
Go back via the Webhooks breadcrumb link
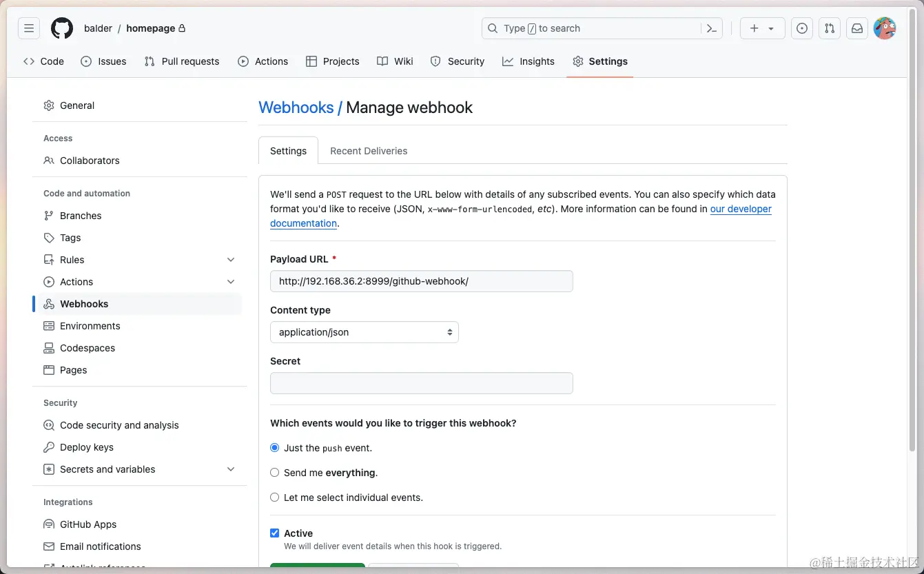click(296, 107)
